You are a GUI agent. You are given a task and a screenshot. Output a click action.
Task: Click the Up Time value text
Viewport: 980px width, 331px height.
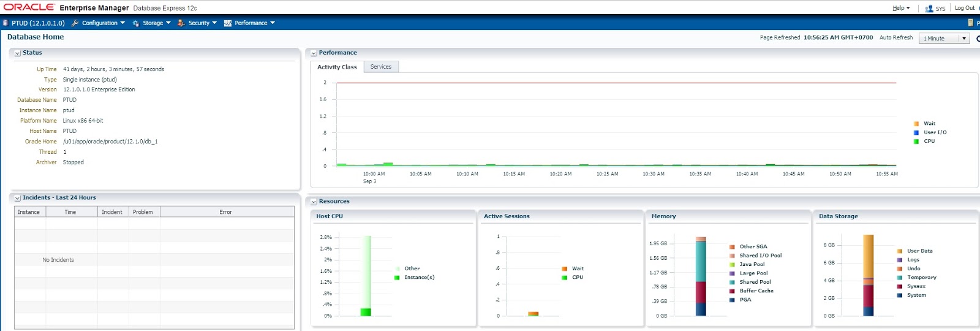pyautogui.click(x=113, y=69)
